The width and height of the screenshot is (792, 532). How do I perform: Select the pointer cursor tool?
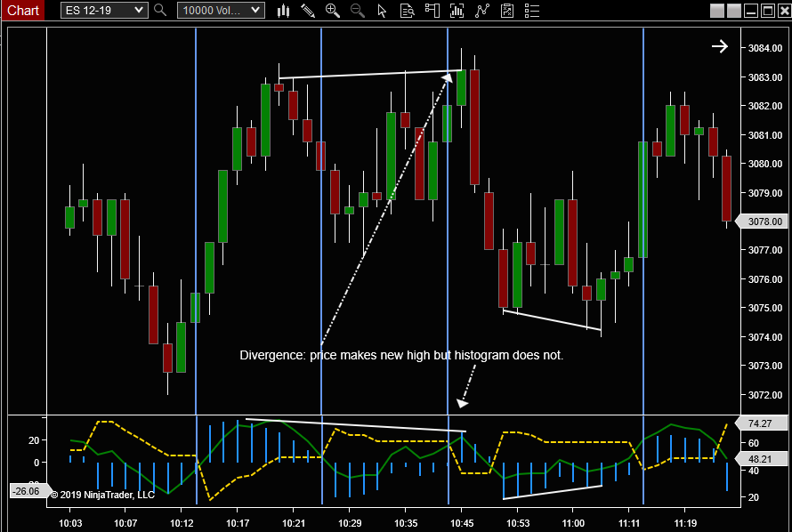[382, 11]
